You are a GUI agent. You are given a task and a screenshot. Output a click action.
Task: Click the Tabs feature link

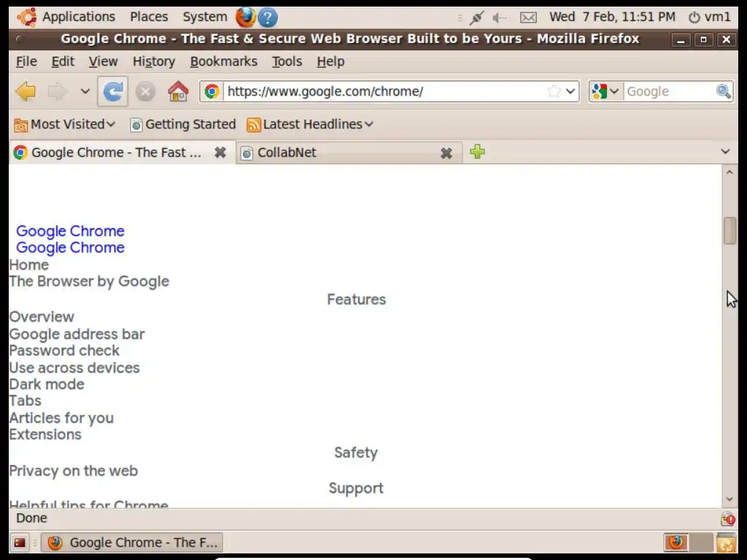26,400
